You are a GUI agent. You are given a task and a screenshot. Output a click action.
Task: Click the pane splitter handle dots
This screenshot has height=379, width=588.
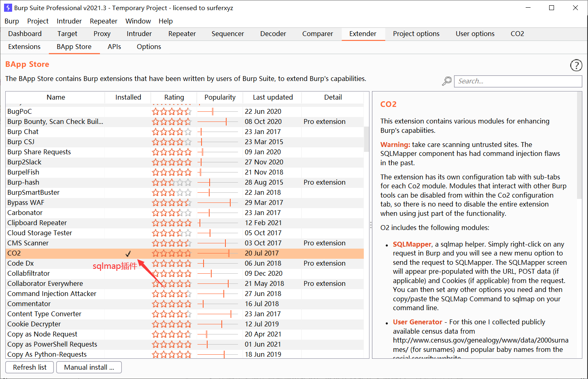(x=371, y=225)
